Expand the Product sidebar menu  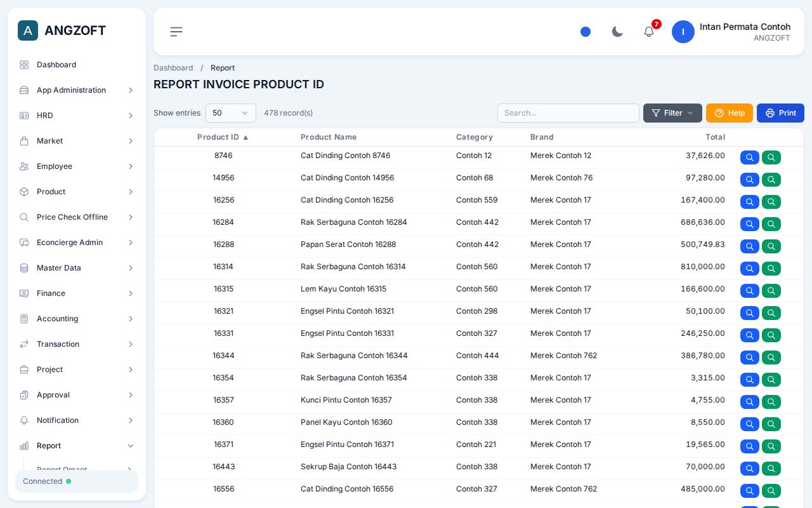click(77, 192)
